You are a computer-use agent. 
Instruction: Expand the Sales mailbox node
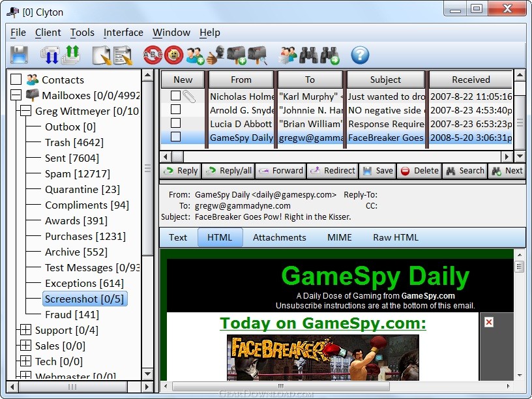pos(26,346)
